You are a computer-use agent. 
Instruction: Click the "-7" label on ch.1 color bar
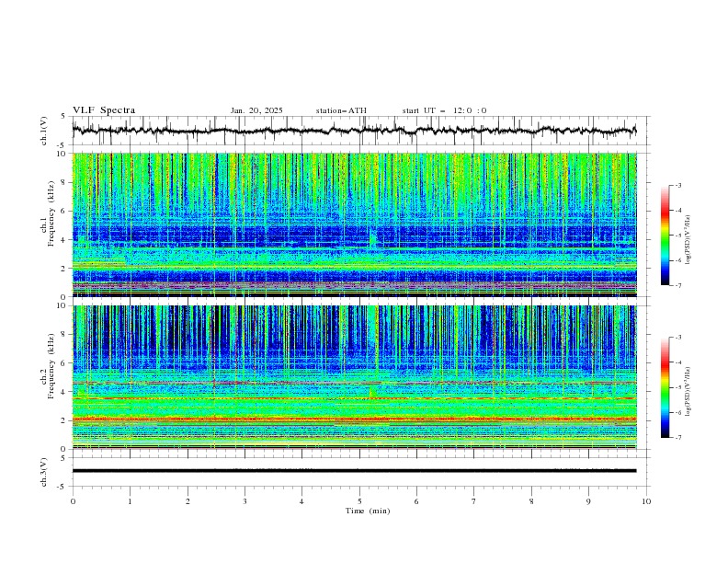(x=678, y=285)
